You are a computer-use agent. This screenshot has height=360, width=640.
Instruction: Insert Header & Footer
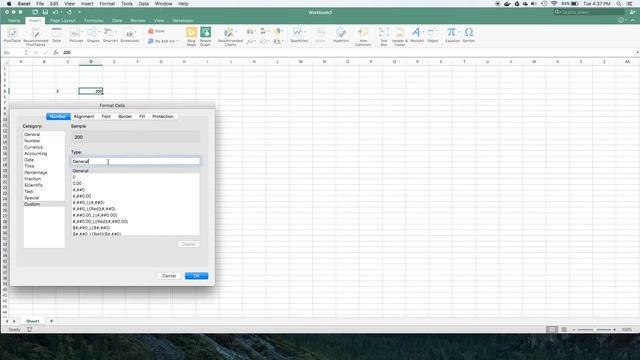[x=400, y=36]
